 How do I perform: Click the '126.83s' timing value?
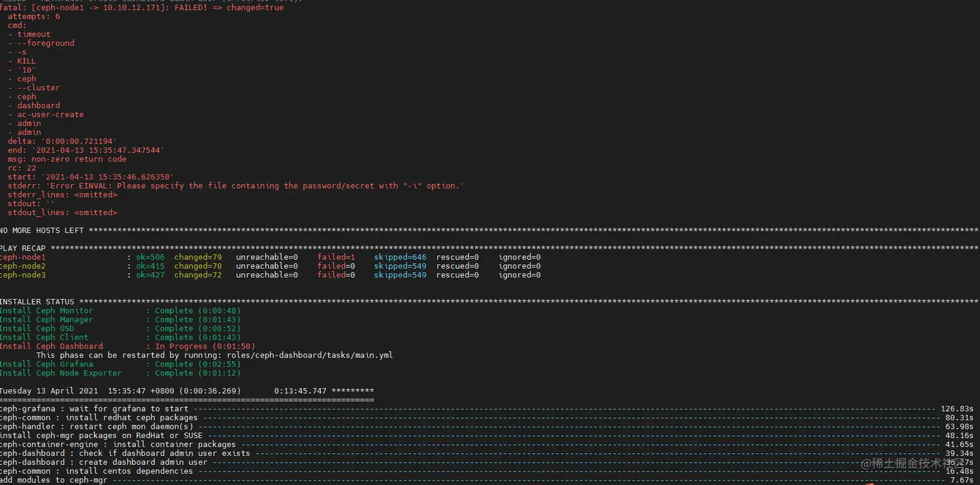[x=957, y=409]
